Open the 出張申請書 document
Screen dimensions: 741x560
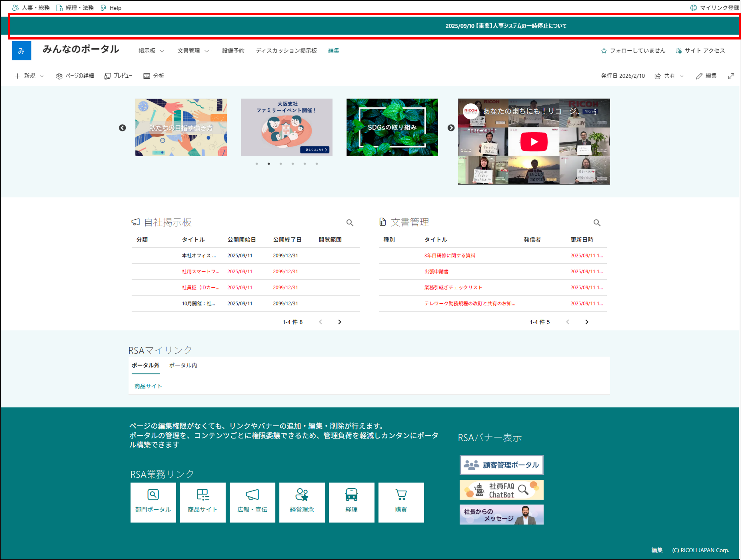pyautogui.click(x=436, y=272)
